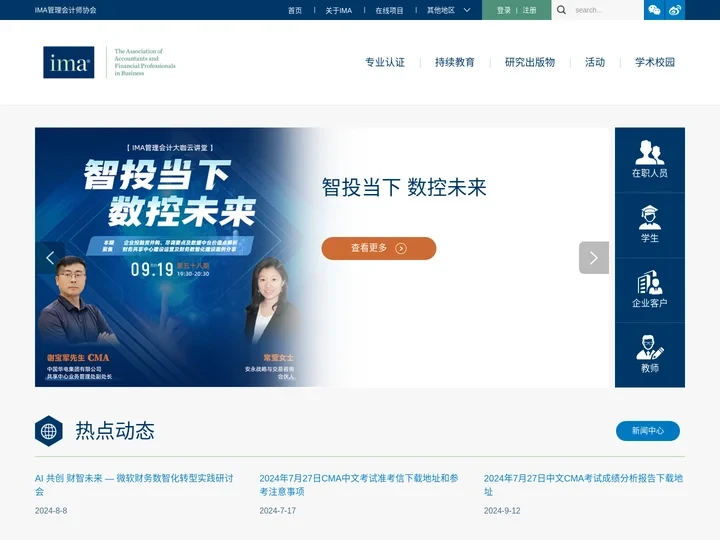
Task: Open 关于IMA in top navigation
Action: (338, 10)
